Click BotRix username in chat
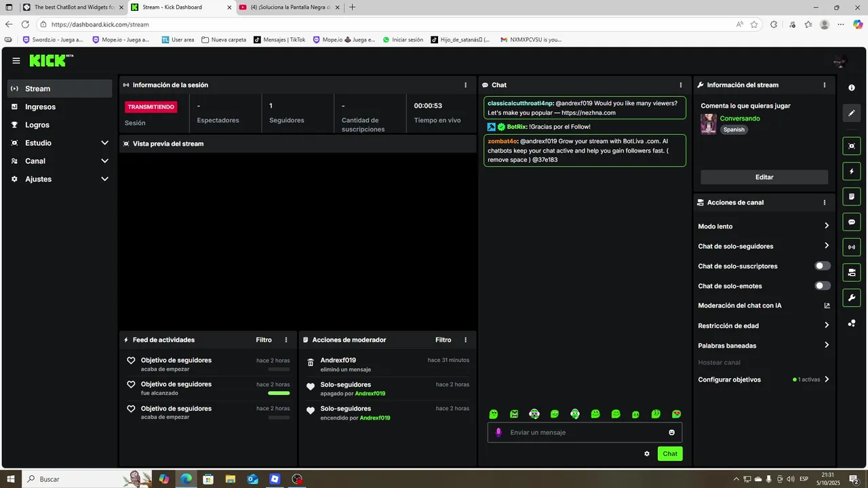 pos(517,127)
